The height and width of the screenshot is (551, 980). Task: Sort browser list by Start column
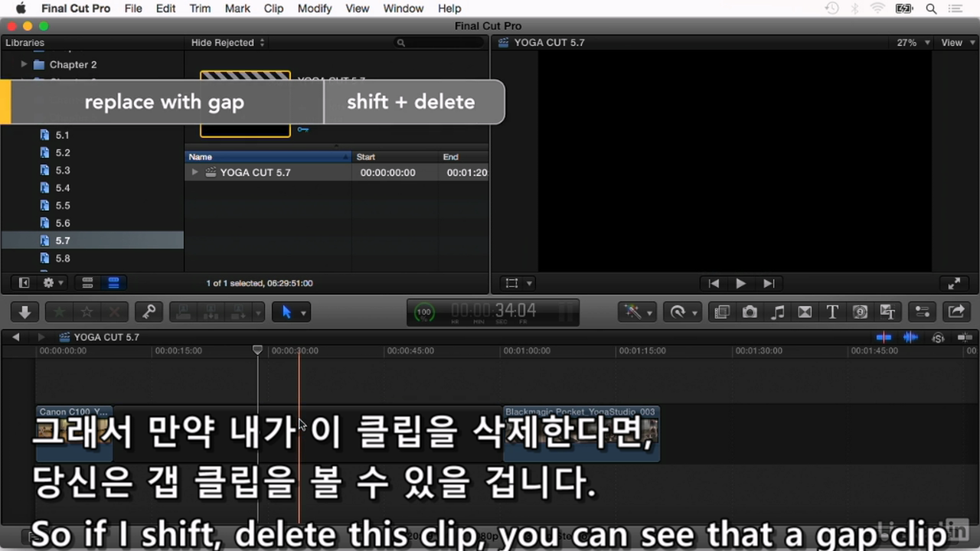tap(394, 157)
